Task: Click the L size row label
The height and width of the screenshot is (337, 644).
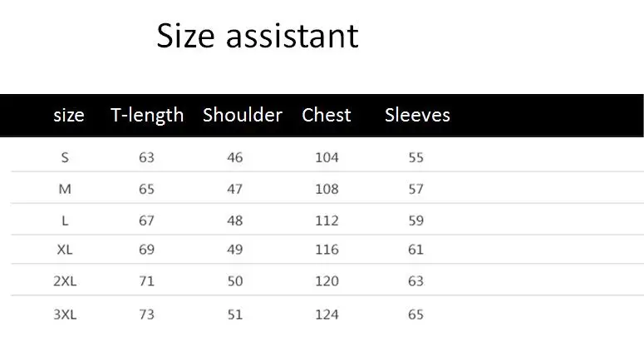Action: 65,221
